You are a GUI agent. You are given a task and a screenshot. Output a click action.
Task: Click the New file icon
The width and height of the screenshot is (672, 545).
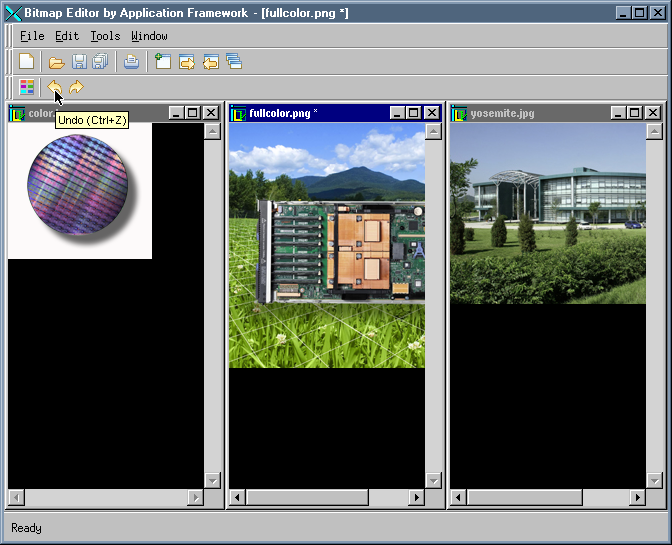(27, 62)
